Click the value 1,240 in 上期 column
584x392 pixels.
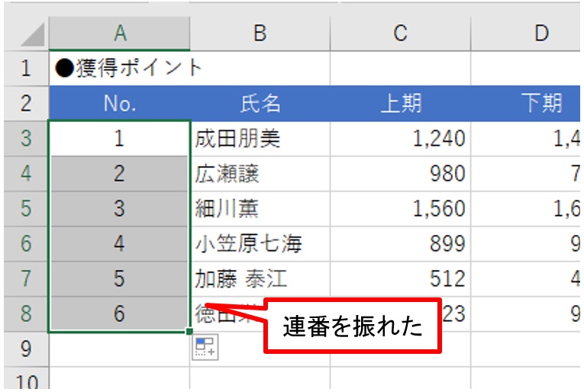point(400,138)
